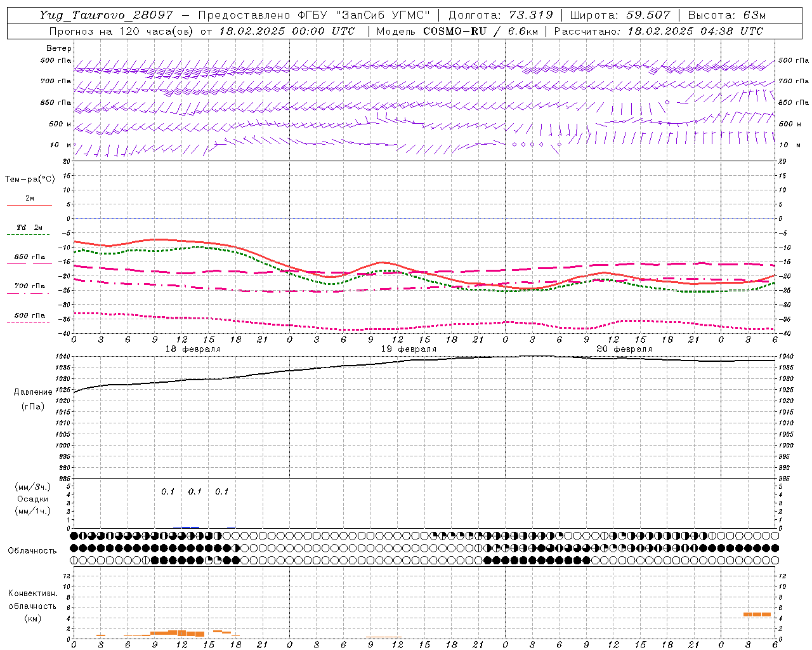812x650 pixels.
Task: Click the (гПа) pressure unit label
Action: click(33, 406)
